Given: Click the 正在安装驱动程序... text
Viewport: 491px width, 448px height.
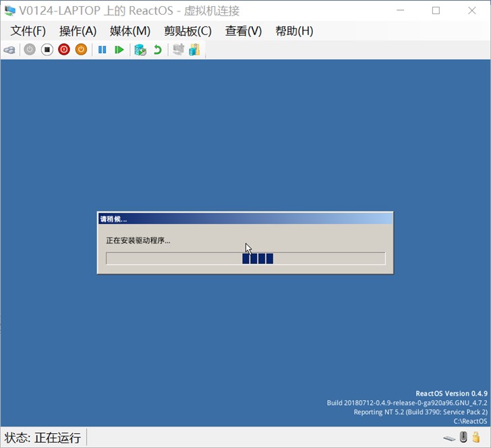Looking at the screenshot, I should click(x=138, y=240).
